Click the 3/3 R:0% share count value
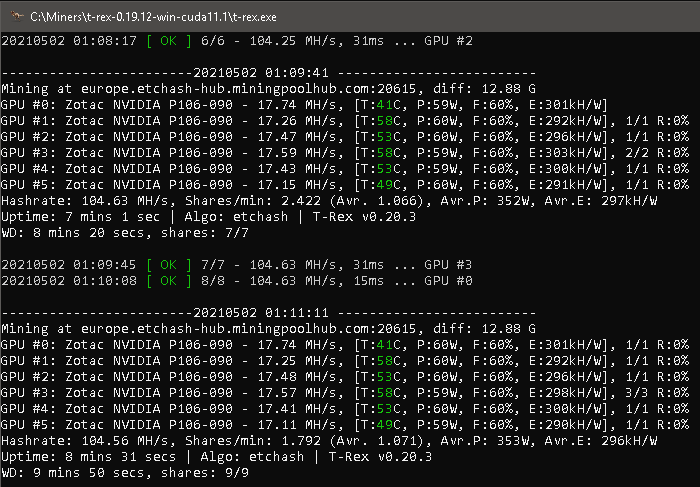This screenshot has height=487, width=700. click(x=657, y=393)
